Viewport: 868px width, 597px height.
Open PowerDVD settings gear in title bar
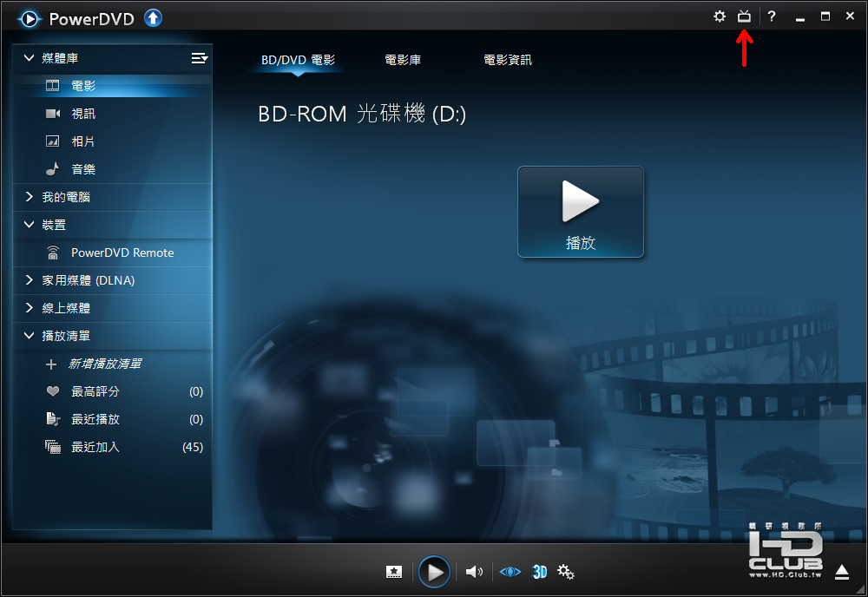(x=719, y=16)
